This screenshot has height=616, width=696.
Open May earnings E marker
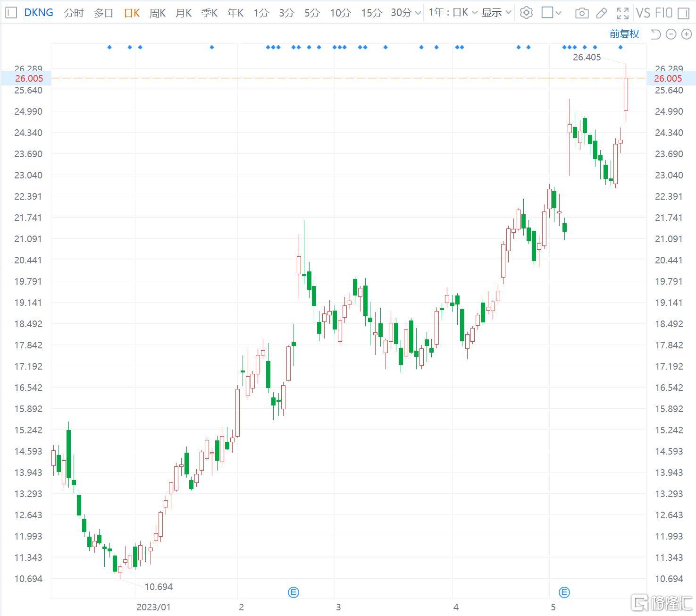pyautogui.click(x=564, y=592)
